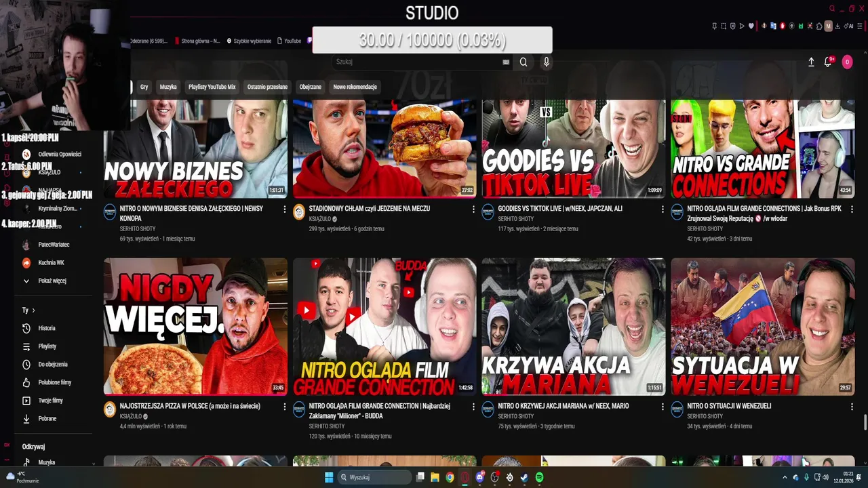Select the Muzyka filter chip
The height and width of the screenshot is (488, 868).
click(168, 87)
